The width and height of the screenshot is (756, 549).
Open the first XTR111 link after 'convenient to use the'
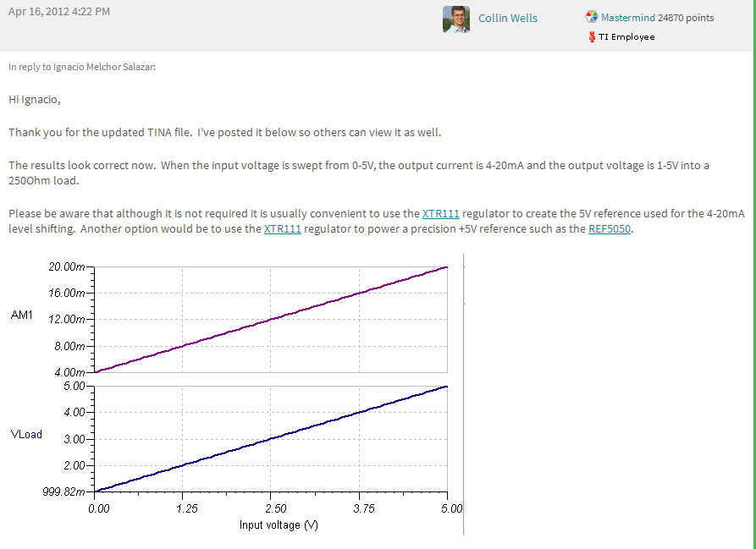pyautogui.click(x=440, y=214)
